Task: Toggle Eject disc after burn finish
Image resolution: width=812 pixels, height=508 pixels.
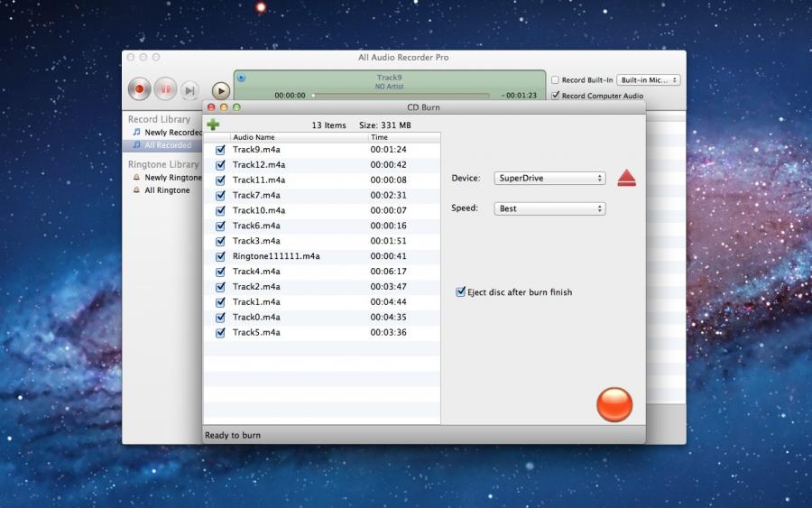Action: pos(460,291)
